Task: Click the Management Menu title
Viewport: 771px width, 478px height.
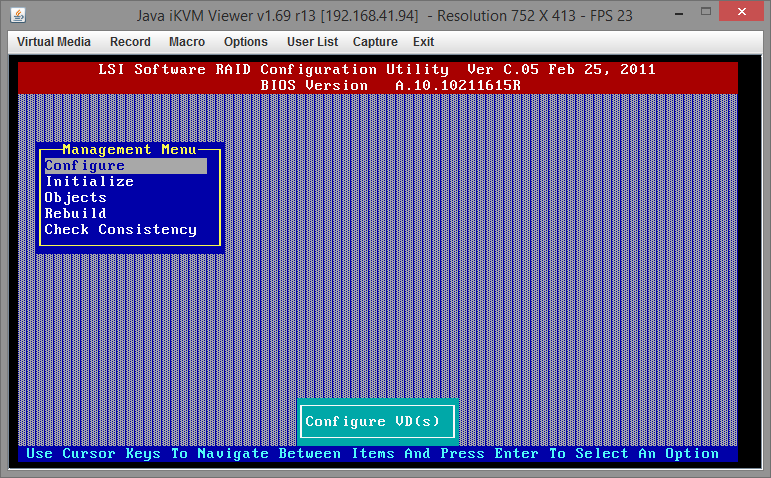Action: pos(129,149)
